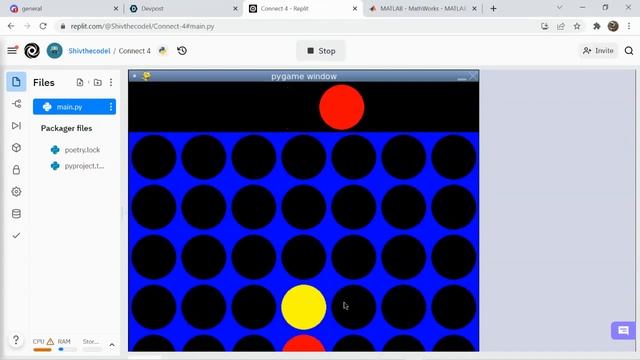The width and height of the screenshot is (640, 360).
Task: Open the debugger sidebar icon
Action: 16,126
